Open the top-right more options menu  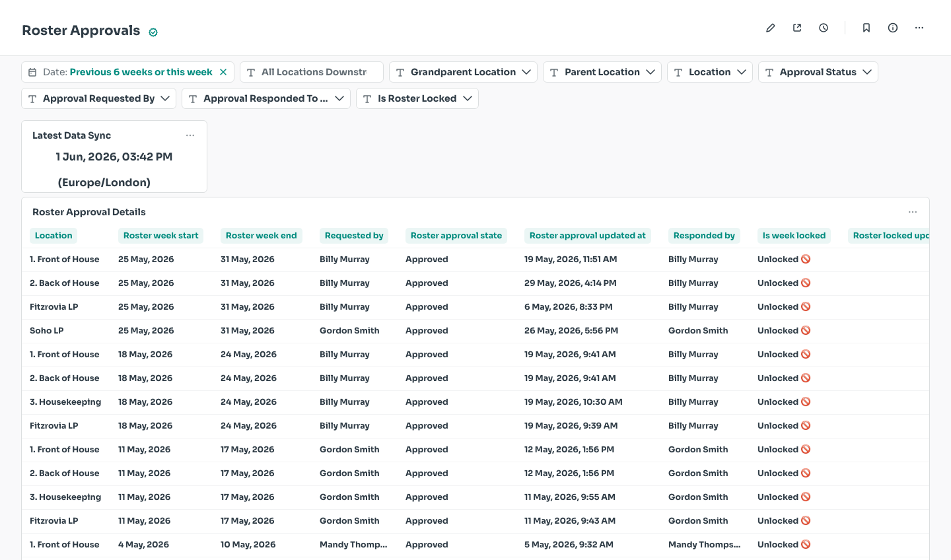919,28
